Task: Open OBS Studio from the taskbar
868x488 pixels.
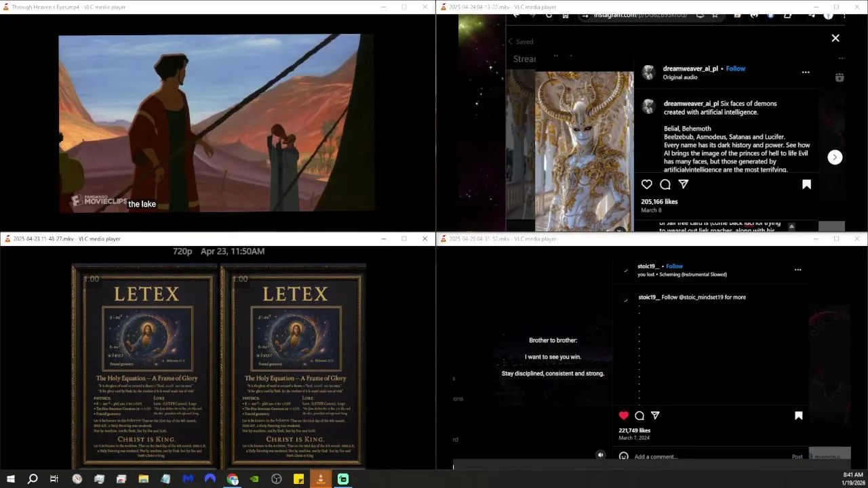Action: coord(277,479)
